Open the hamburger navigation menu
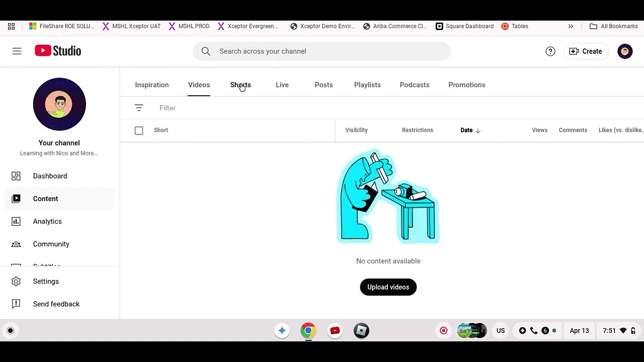This screenshot has height=362, width=644. (17, 51)
